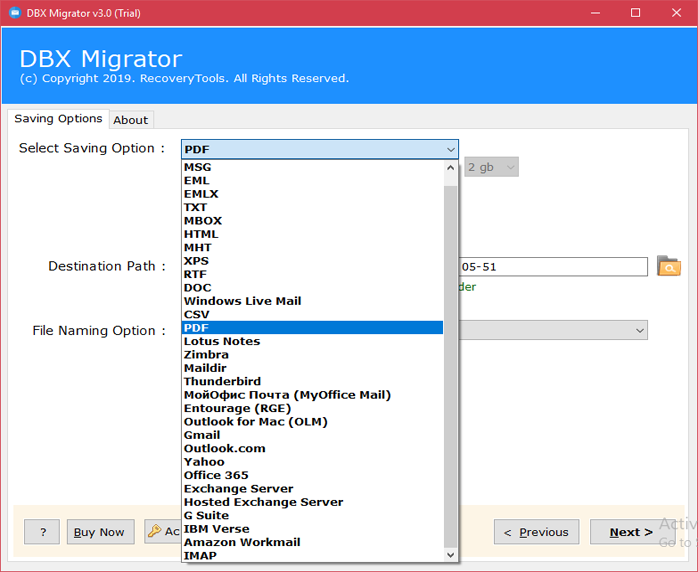Click the DBX Migrator app icon in title bar

[15, 13]
